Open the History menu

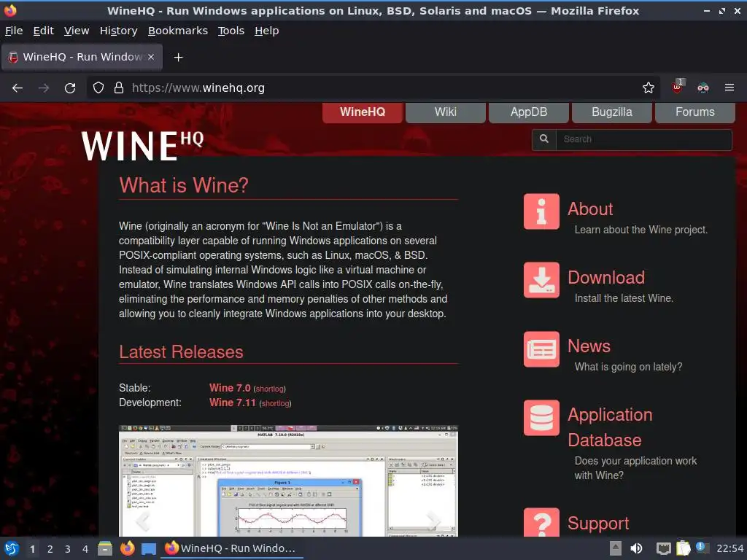(x=119, y=31)
